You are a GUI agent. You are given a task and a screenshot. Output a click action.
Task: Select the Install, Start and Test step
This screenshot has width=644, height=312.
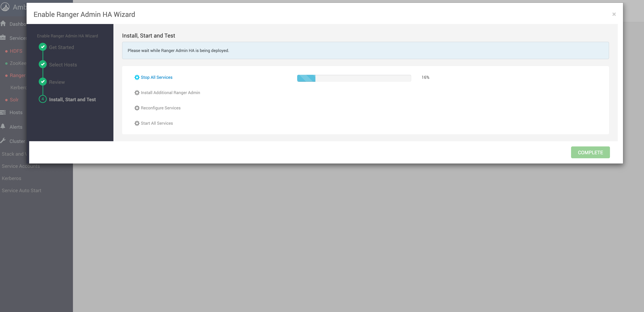tap(72, 99)
